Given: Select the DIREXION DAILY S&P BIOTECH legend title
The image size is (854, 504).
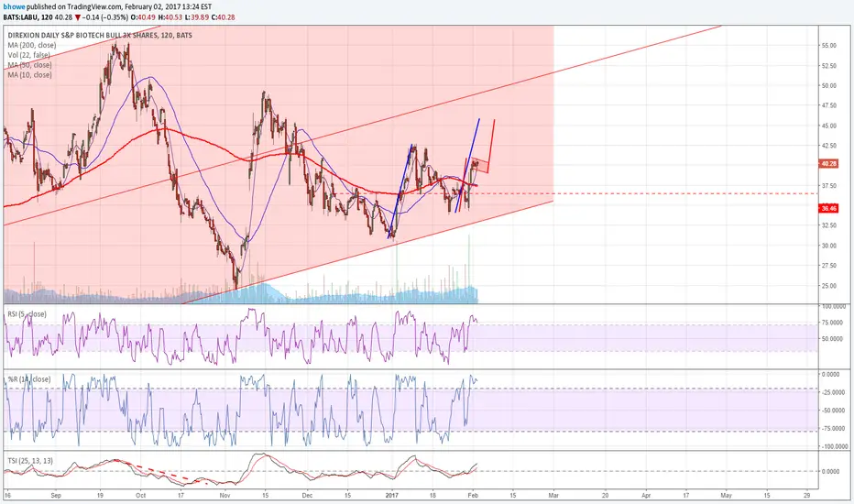Looking at the screenshot, I should (x=100, y=36).
